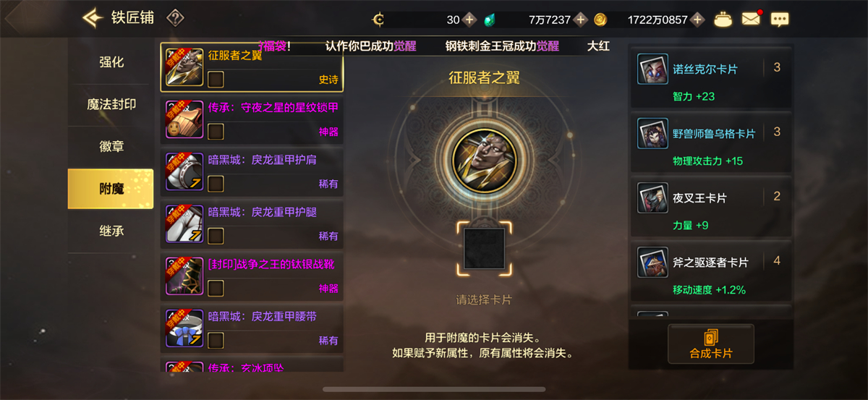Add more of the 30 currency with plus
The width and height of the screenshot is (868, 400).
click(469, 20)
